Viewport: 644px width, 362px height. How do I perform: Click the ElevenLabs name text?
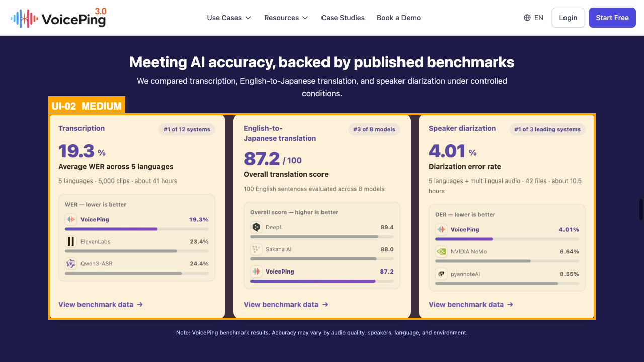[x=96, y=242]
